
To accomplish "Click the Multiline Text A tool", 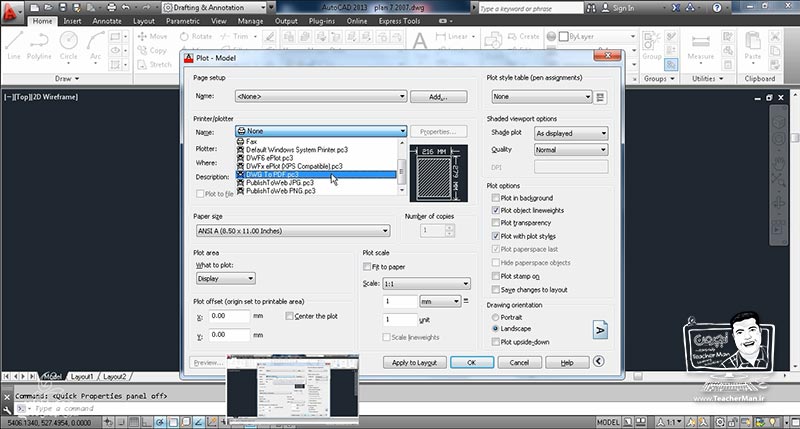I will pos(419,41).
